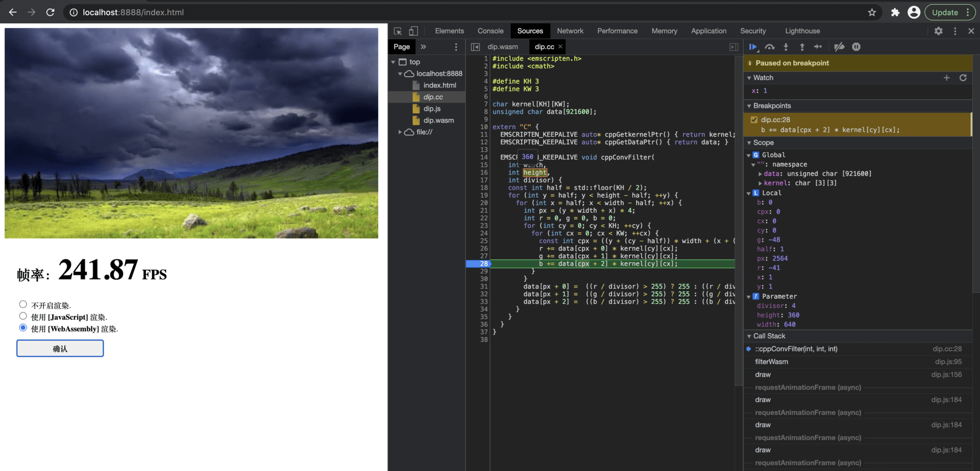
Task: Uncheck the dip.cc:28 breakpoint checkbox
Action: [x=754, y=120]
